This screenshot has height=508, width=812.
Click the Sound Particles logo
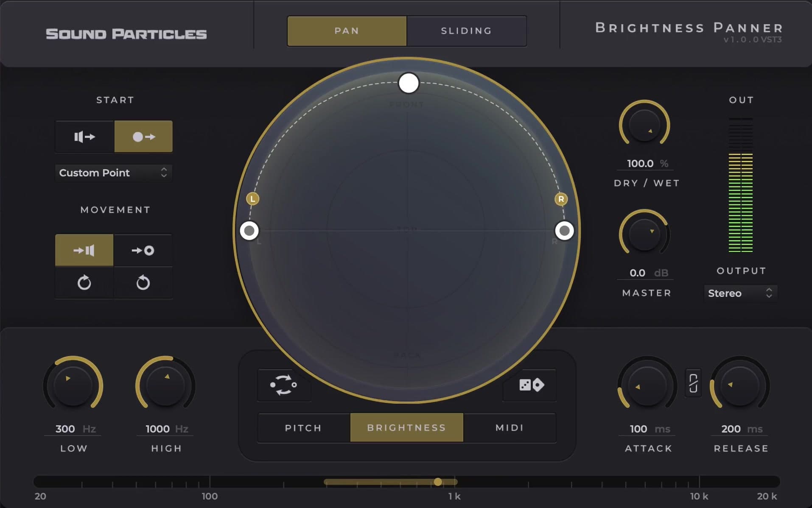(x=126, y=34)
